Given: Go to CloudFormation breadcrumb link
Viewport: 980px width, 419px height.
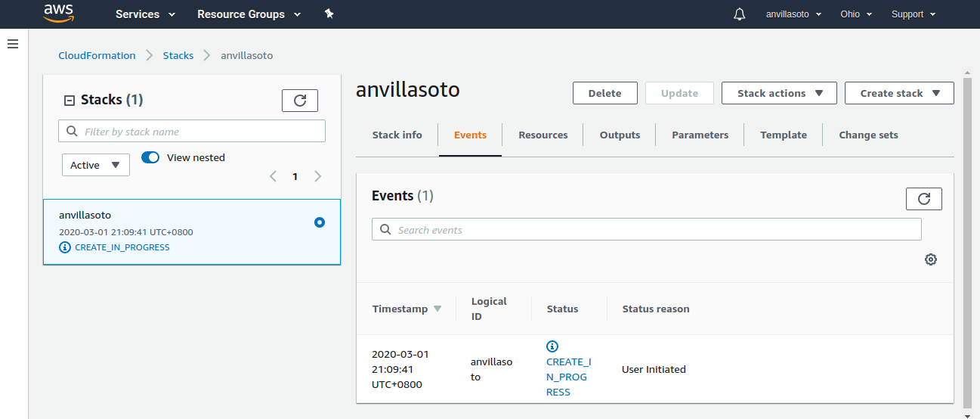Looking at the screenshot, I should [97, 55].
